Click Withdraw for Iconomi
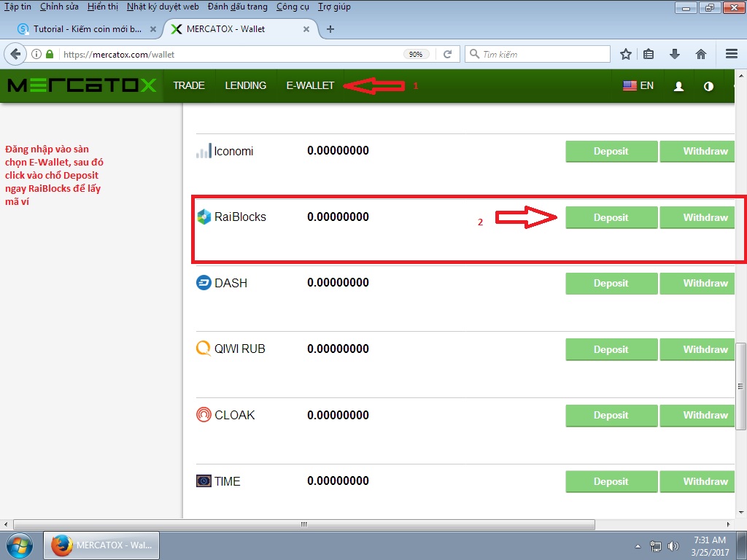The width and height of the screenshot is (747, 560). 697,151
